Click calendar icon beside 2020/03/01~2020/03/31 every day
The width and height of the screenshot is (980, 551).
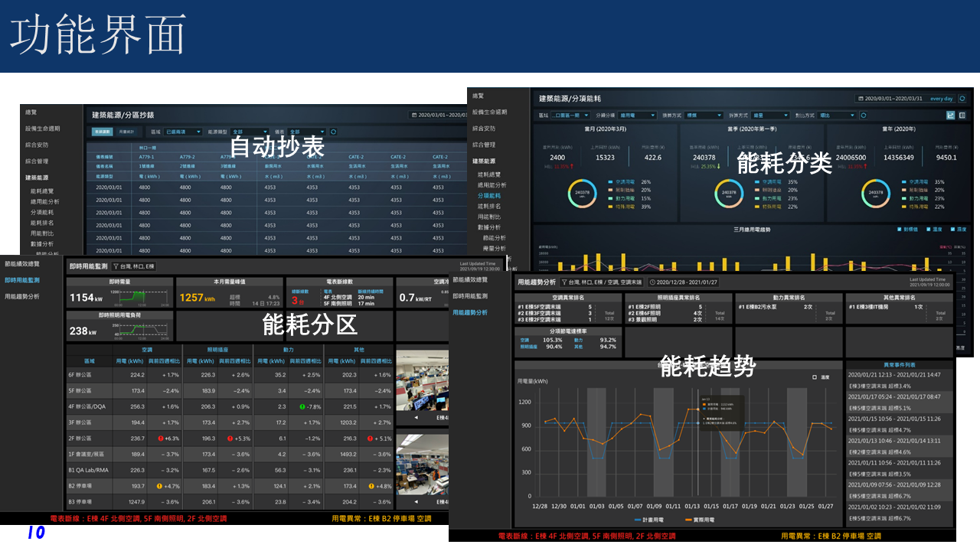(x=862, y=99)
